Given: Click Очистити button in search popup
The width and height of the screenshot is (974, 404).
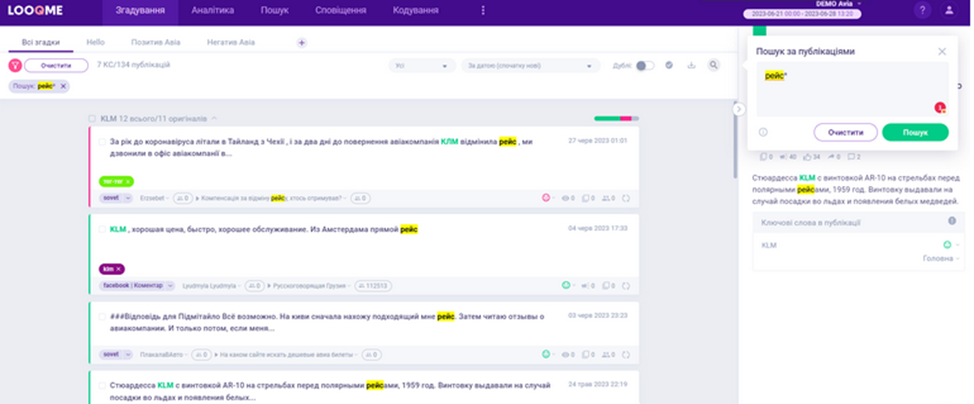Looking at the screenshot, I should tap(845, 132).
